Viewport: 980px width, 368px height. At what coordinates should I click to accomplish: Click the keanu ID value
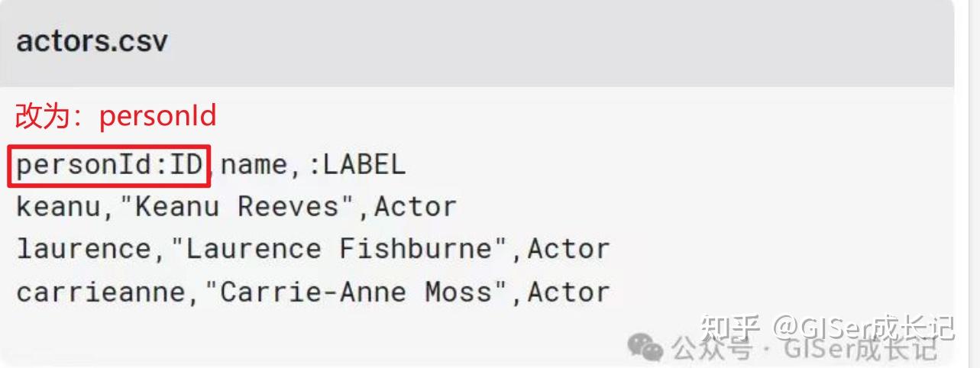pos(58,207)
